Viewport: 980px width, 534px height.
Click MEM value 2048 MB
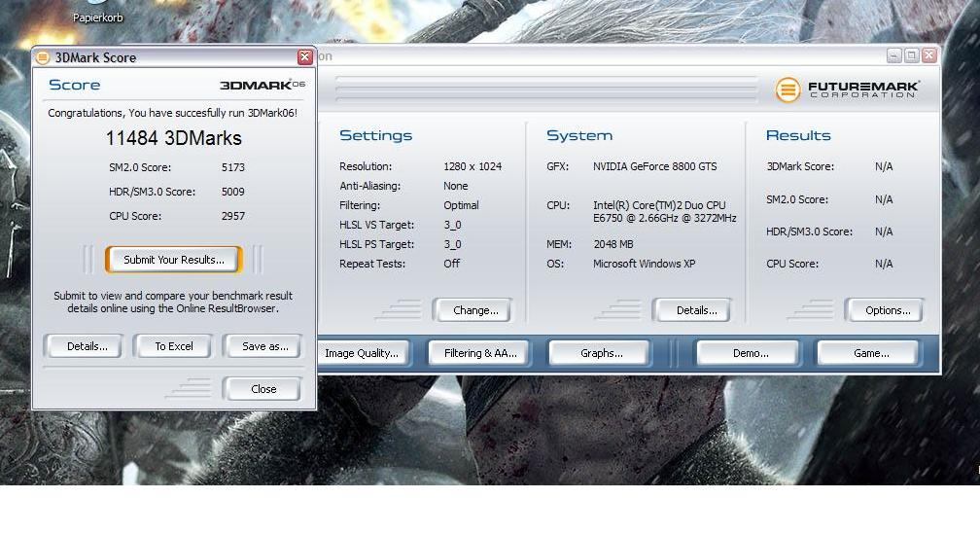point(613,244)
